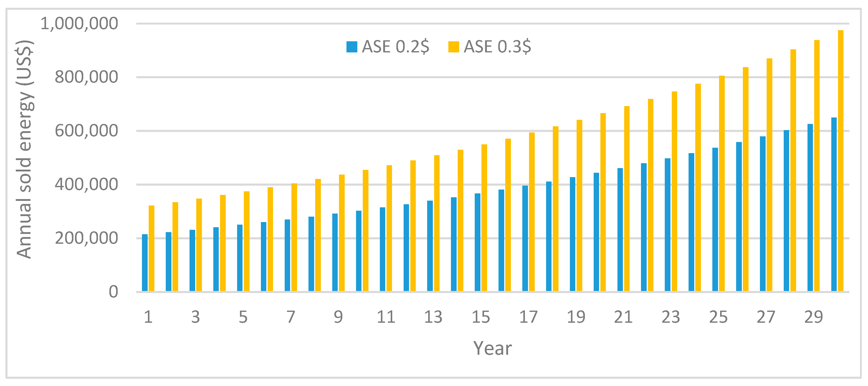Select the 1,000,000 y-axis label
Screen dimensions: 868x386
tap(79, 23)
